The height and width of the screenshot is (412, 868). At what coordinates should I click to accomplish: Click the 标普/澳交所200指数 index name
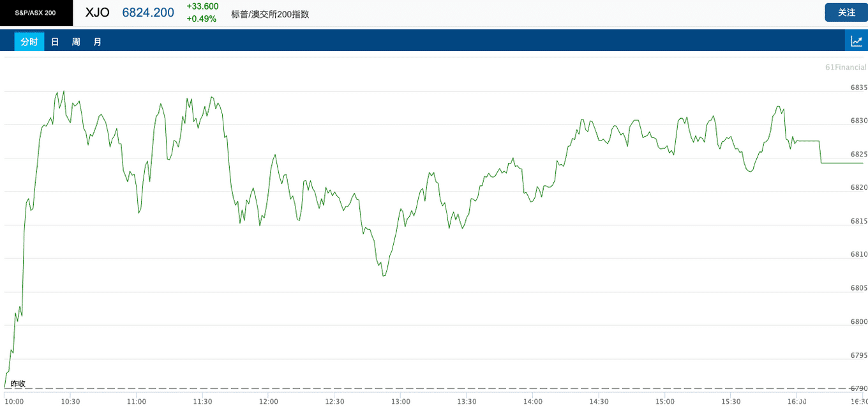[x=270, y=13]
